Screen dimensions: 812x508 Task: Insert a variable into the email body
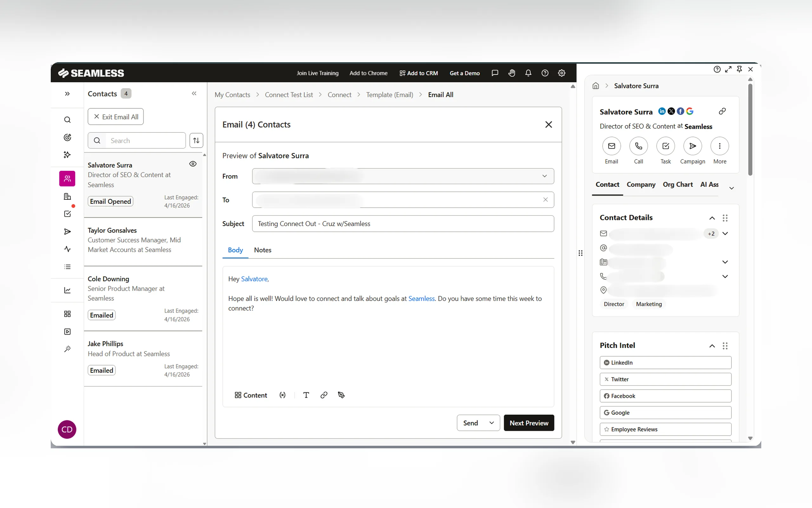point(283,395)
